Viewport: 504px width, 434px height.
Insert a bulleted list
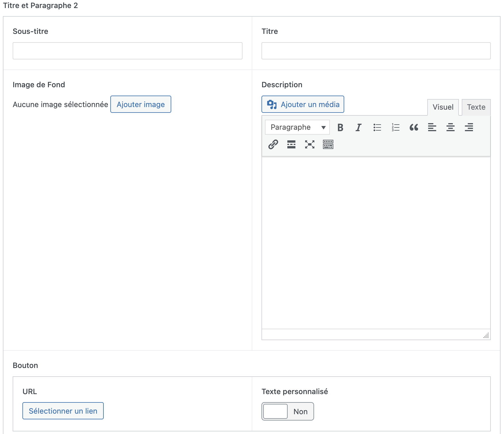pos(377,127)
